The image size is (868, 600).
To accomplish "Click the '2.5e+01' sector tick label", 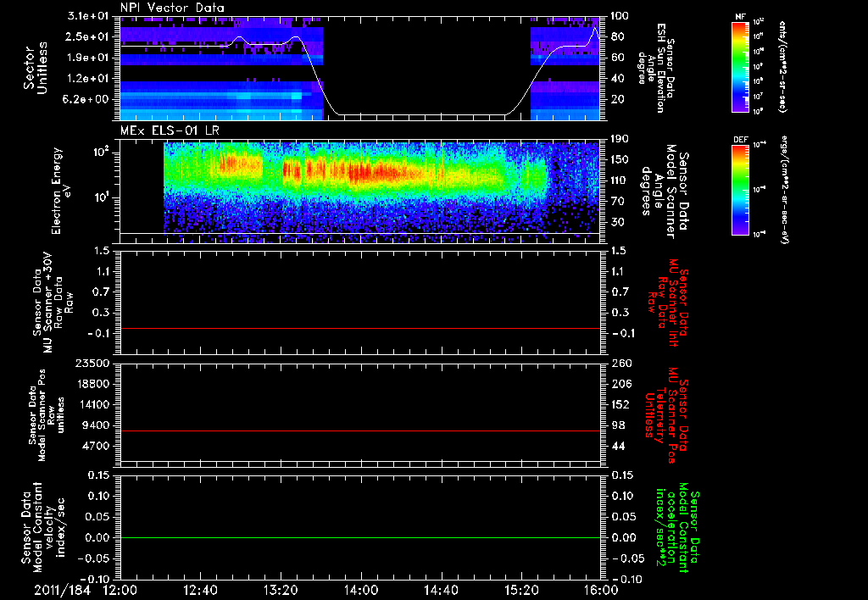I will (x=88, y=36).
